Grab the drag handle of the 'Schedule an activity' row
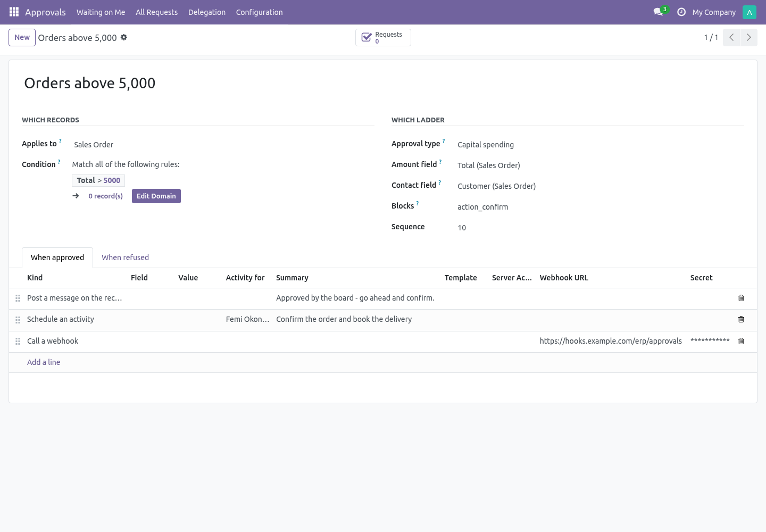 coord(18,320)
